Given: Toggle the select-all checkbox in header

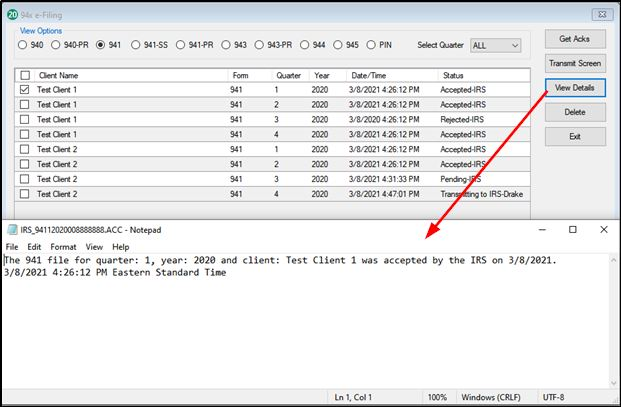Looking at the screenshot, I should point(24,75).
